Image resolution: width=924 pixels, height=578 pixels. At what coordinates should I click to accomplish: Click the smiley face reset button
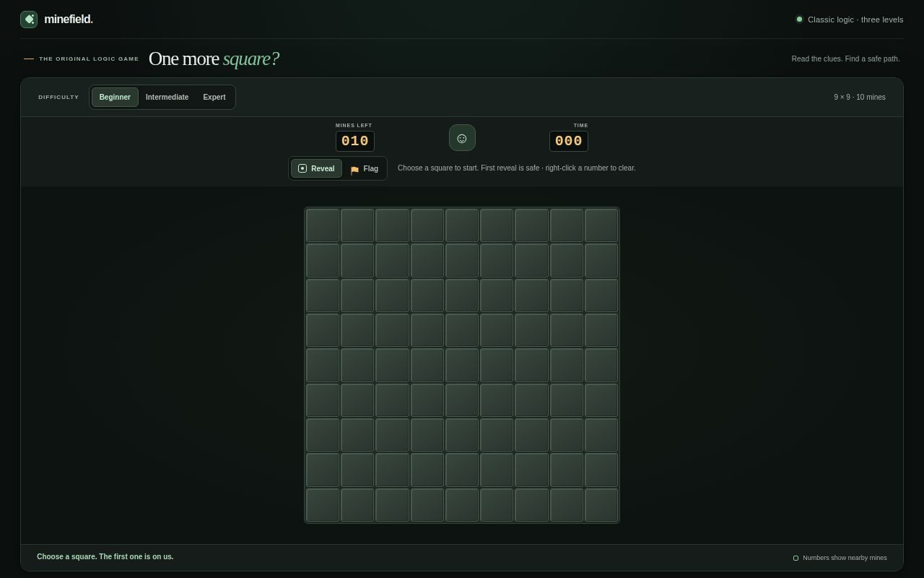click(x=462, y=138)
